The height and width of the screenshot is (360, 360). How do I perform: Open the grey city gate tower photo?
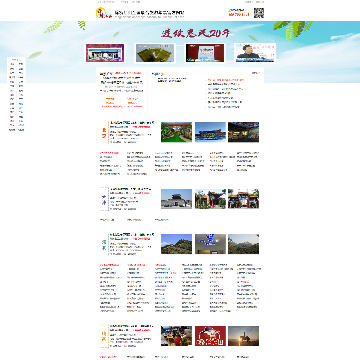tap(176, 199)
